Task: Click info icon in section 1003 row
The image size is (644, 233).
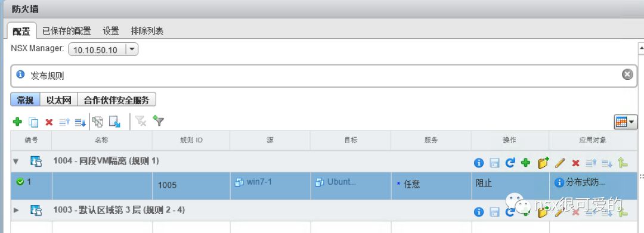Action: (x=478, y=212)
